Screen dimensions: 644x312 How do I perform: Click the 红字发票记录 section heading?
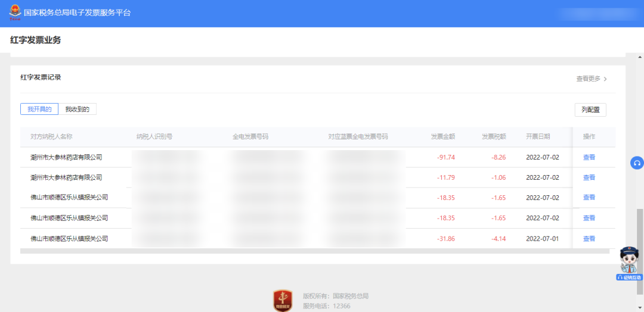[41, 77]
